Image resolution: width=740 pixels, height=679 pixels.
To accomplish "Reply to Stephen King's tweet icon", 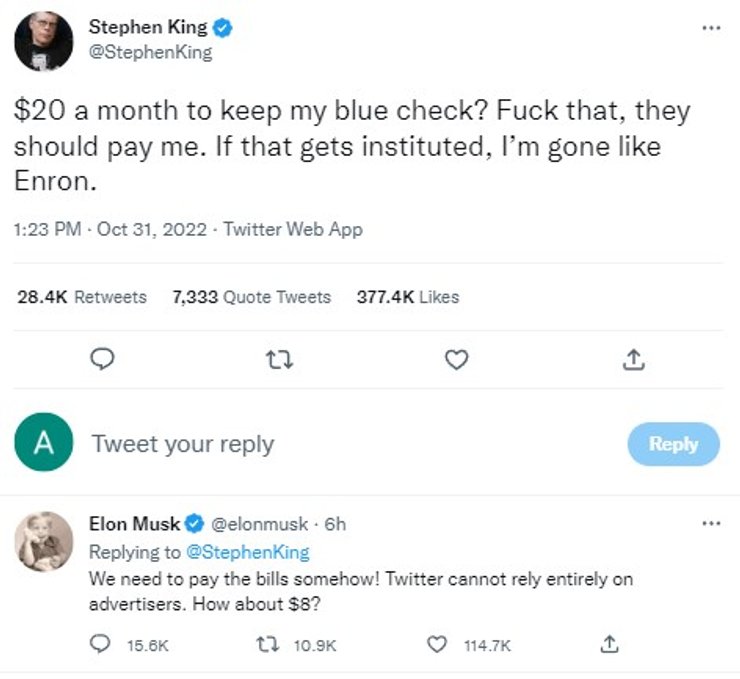I will pos(103,359).
